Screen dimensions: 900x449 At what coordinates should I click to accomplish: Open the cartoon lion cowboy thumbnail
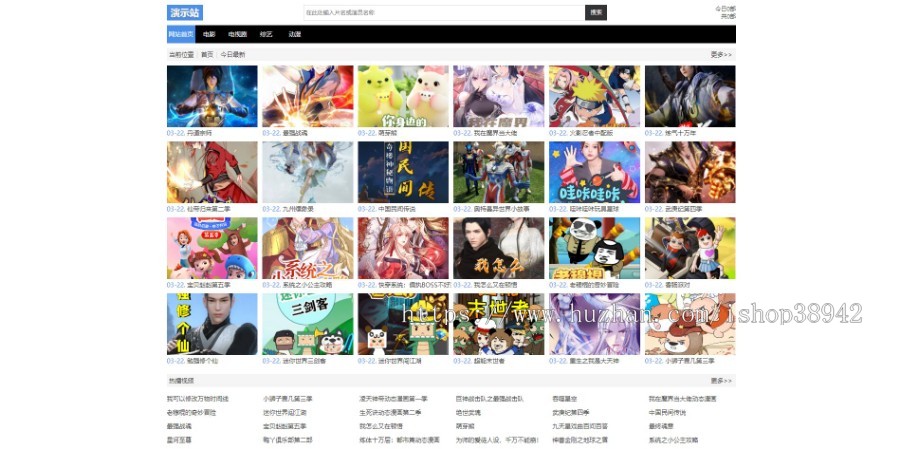tap(690, 324)
